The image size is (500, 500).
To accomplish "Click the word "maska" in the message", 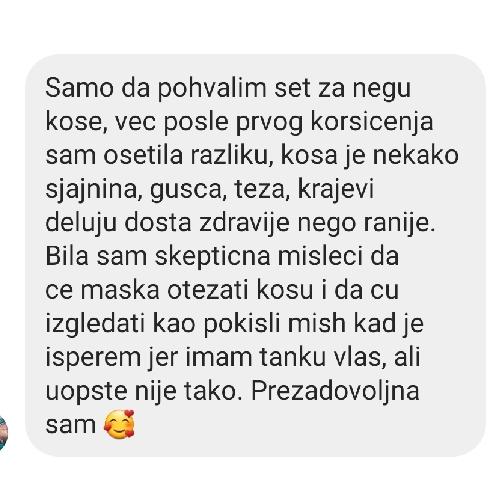I will click(120, 290).
